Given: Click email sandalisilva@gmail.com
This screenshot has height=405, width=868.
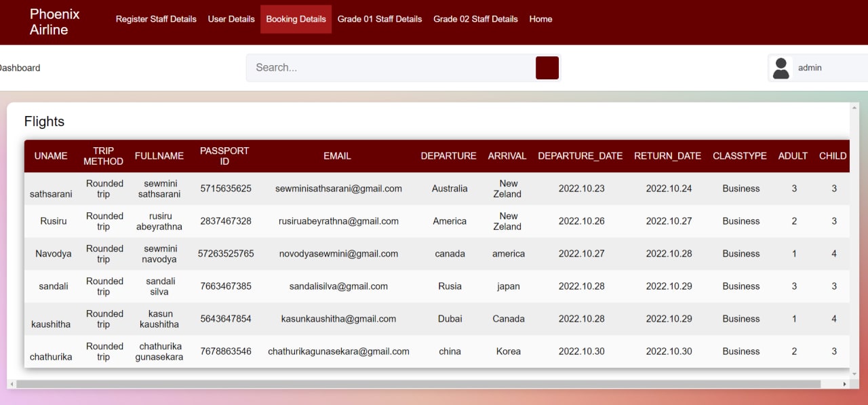Looking at the screenshot, I should pyautogui.click(x=338, y=286).
